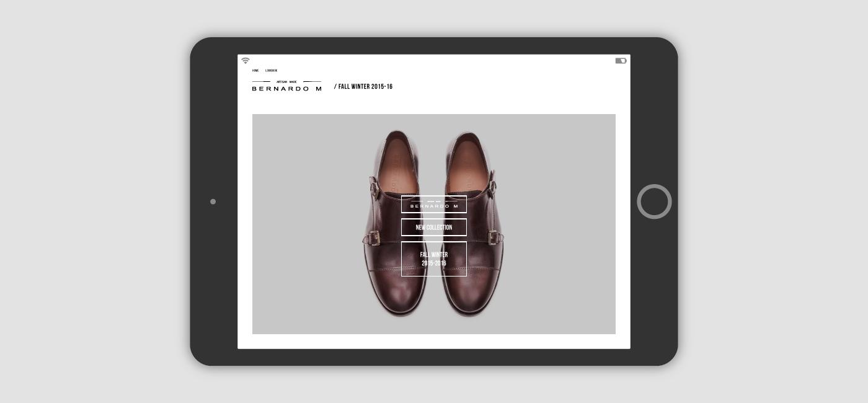Image resolution: width=868 pixels, height=403 pixels.
Task: Go to the Lookbook page
Action: tap(271, 71)
